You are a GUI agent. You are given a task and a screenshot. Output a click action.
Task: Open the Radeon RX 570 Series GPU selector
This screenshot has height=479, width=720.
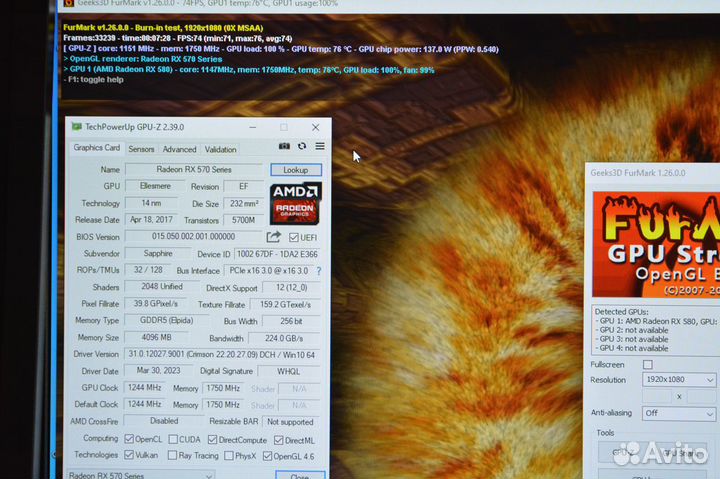pos(140,476)
